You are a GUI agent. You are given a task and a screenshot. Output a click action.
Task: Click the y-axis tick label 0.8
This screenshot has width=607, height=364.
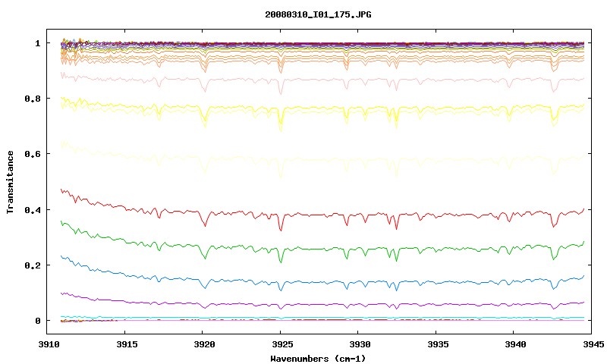click(32, 99)
